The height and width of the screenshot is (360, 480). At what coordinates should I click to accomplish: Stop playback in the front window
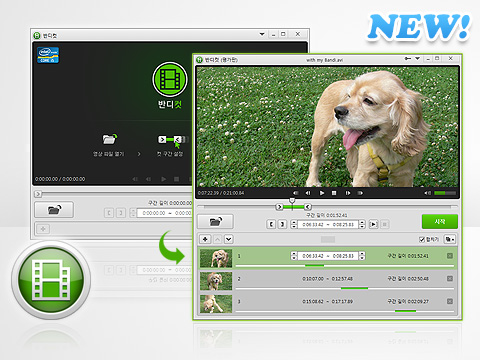pyautogui.click(x=334, y=193)
